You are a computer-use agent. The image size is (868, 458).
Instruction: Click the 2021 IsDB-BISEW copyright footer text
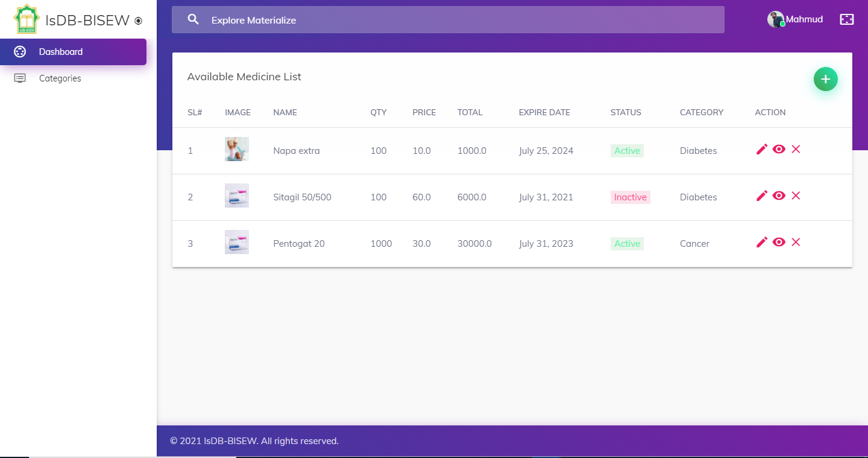(x=254, y=441)
